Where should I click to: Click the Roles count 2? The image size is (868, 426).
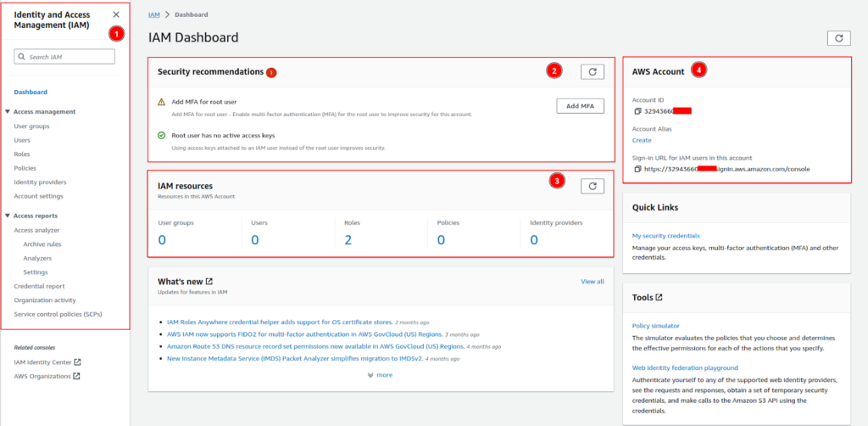[348, 240]
